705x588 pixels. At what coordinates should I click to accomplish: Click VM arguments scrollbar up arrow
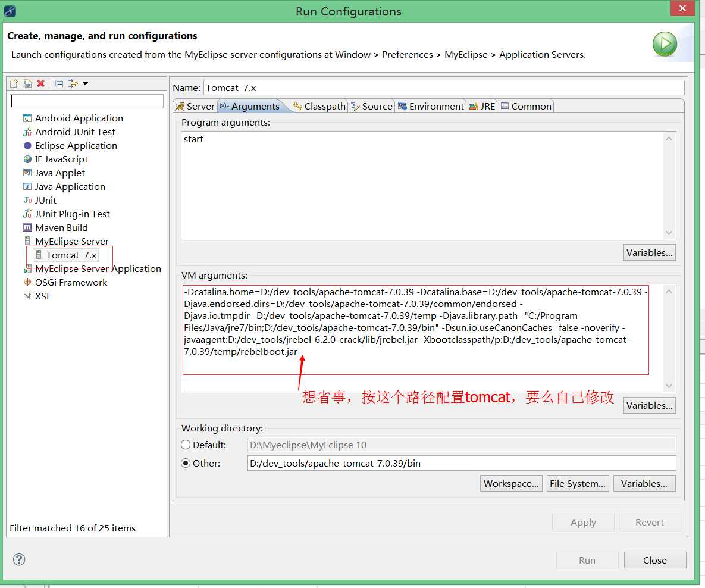[x=669, y=292]
